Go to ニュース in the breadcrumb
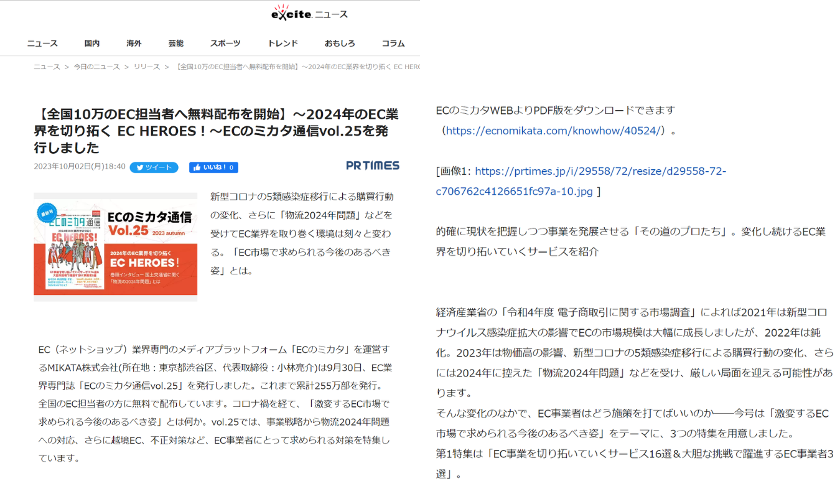 pyautogui.click(x=47, y=67)
